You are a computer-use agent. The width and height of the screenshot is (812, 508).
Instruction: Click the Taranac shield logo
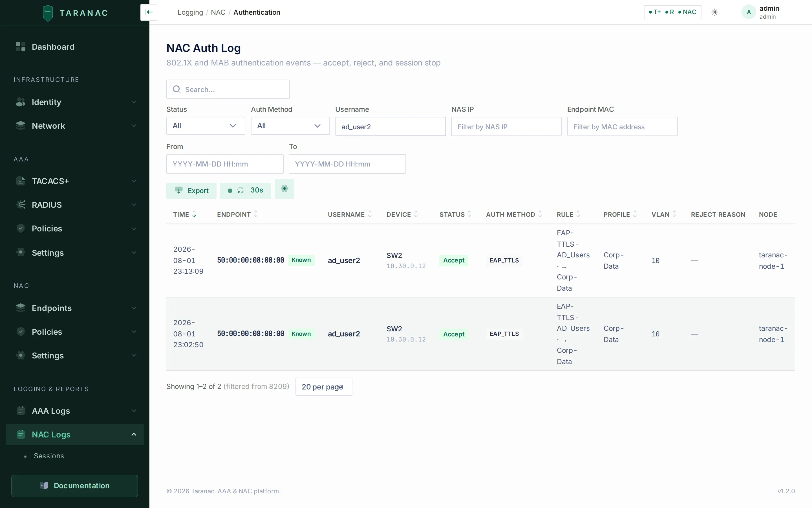(x=48, y=13)
